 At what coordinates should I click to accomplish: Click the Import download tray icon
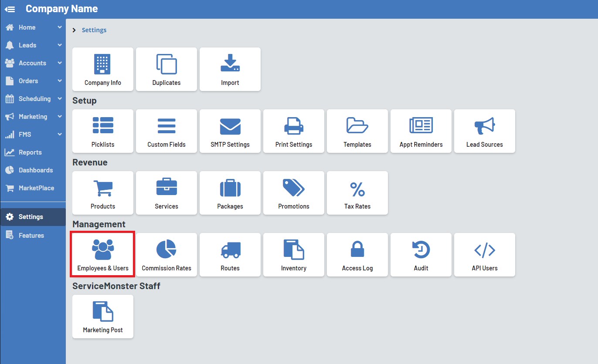(x=230, y=64)
